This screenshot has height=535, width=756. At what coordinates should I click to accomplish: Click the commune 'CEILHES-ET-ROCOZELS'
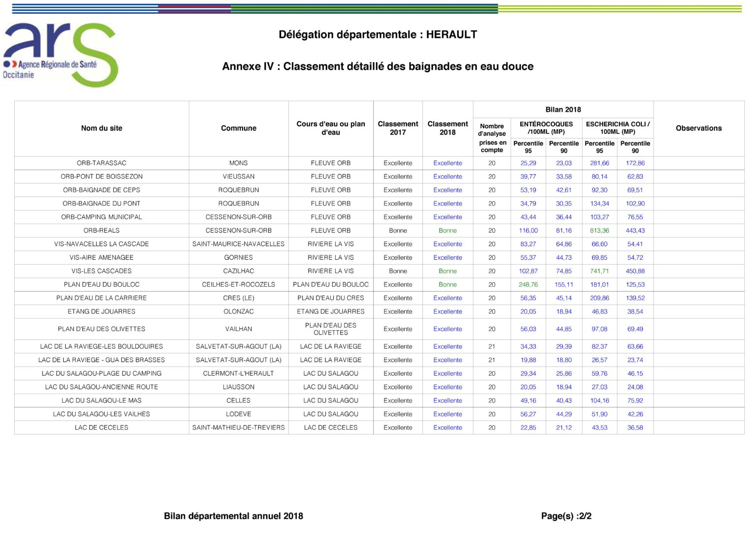pos(239,285)
